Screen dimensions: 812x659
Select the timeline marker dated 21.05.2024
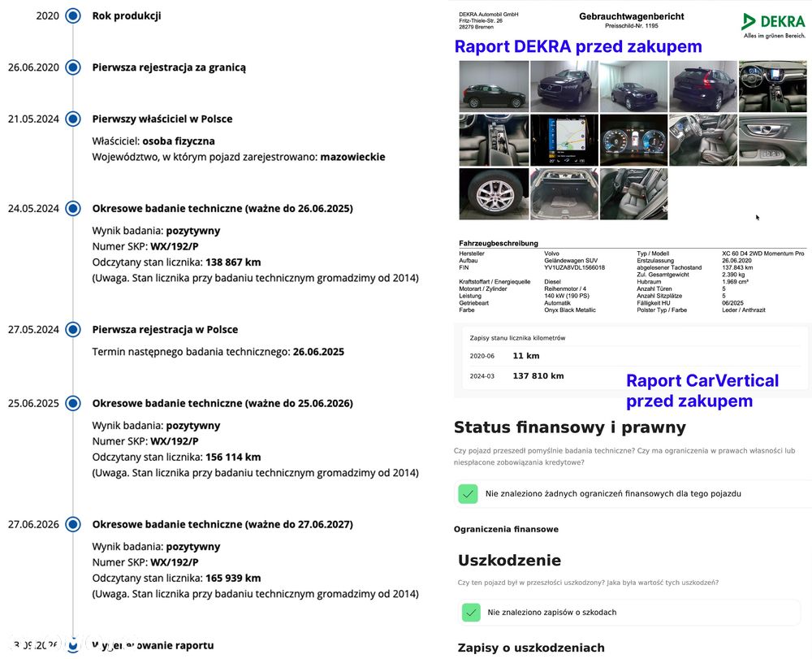pos(73,119)
